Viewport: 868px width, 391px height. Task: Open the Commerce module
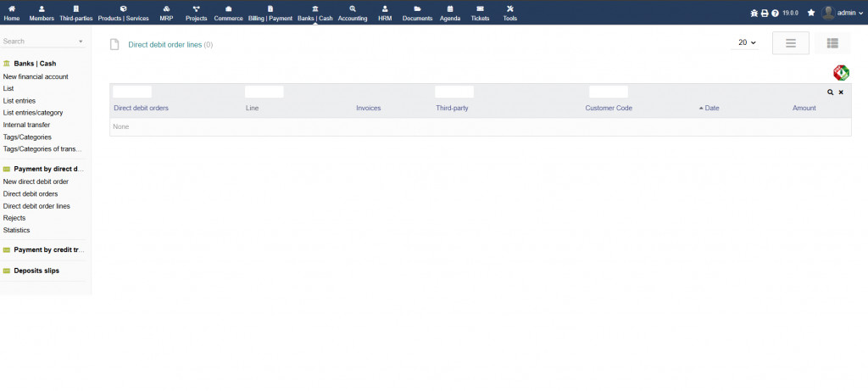pos(229,13)
